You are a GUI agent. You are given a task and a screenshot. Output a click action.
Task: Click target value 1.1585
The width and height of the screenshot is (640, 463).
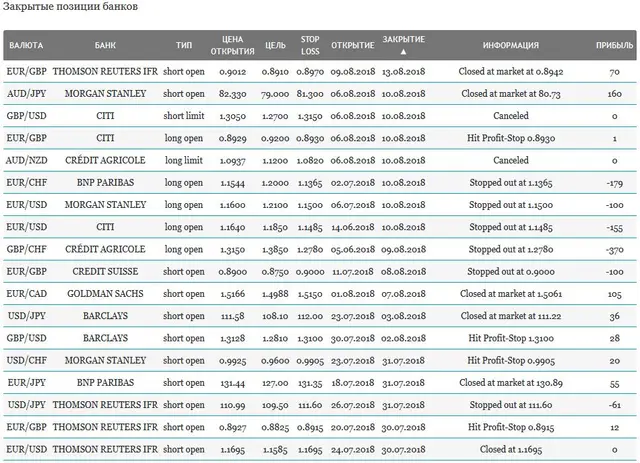point(275,450)
